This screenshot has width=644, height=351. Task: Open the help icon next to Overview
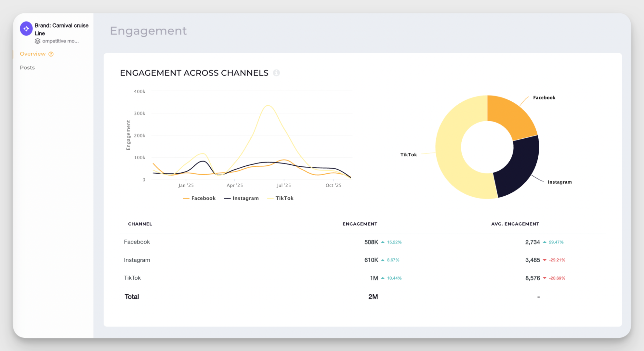point(51,54)
